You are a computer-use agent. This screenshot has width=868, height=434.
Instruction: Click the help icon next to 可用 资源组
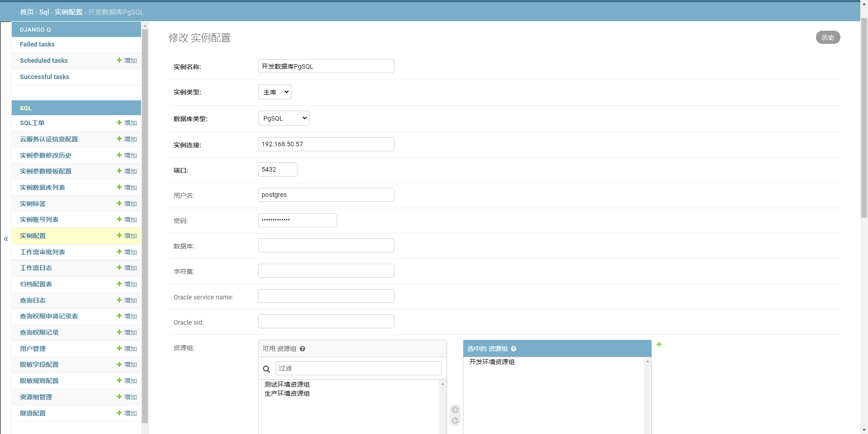tap(302, 349)
